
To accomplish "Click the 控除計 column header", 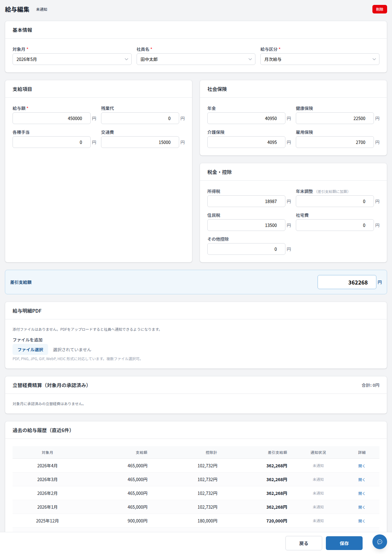I will coord(211,452).
